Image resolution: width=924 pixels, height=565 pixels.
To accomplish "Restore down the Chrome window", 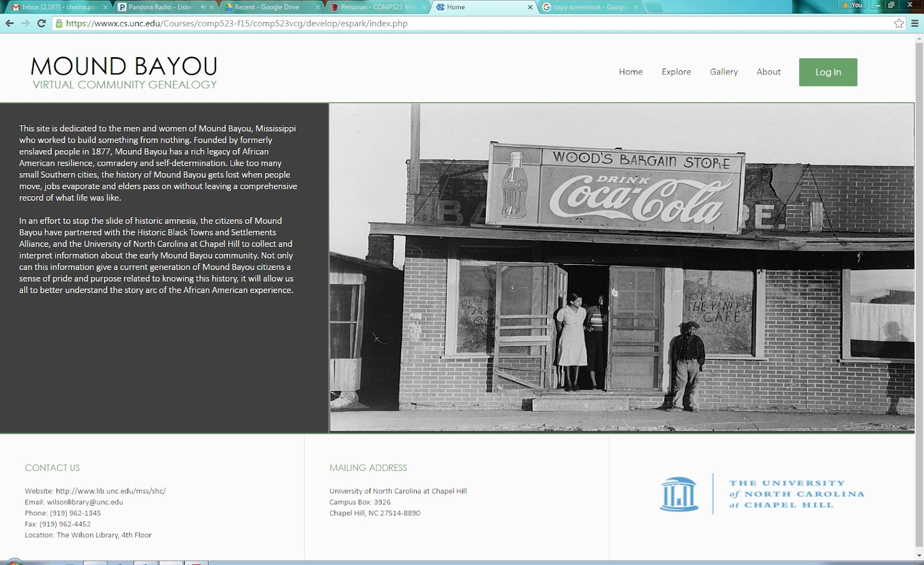I will [892, 5].
